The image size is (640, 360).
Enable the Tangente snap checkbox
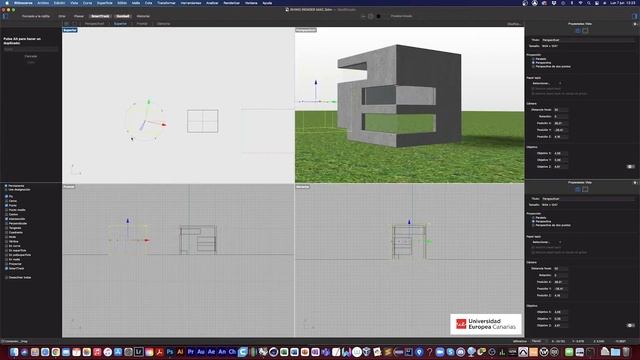6,228
